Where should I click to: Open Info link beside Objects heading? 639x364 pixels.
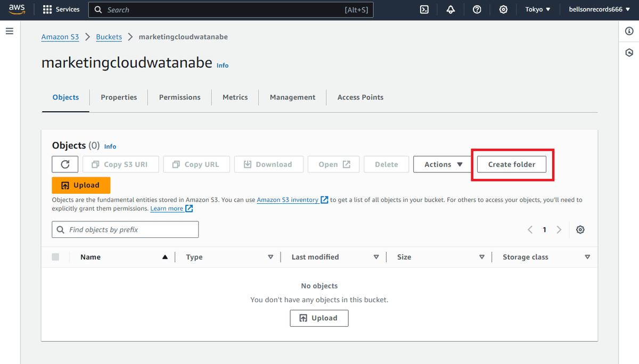click(x=110, y=146)
